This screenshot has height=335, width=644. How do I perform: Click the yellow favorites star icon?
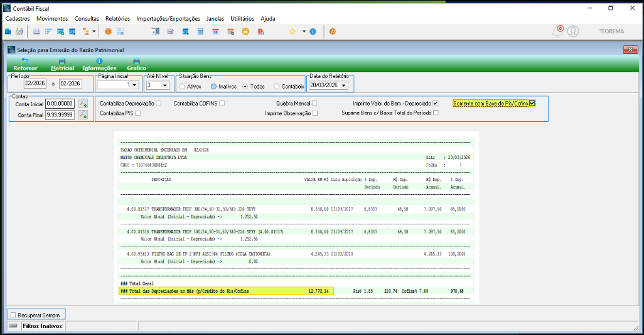pyautogui.click(x=292, y=31)
